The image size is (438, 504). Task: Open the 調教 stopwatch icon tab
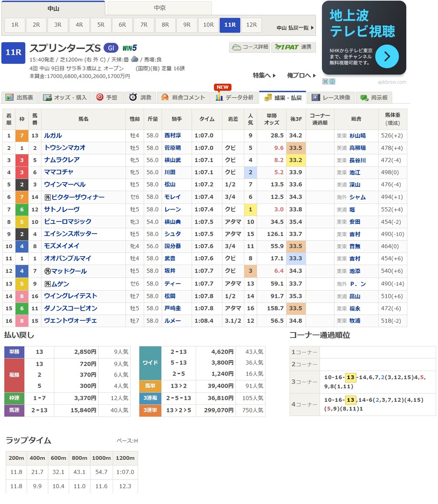133,98
